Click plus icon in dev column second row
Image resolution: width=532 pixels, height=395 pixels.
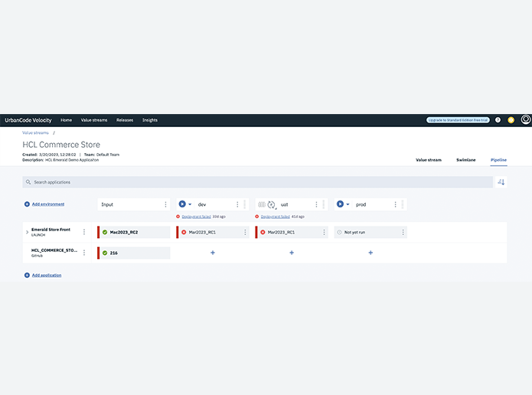pos(213,253)
